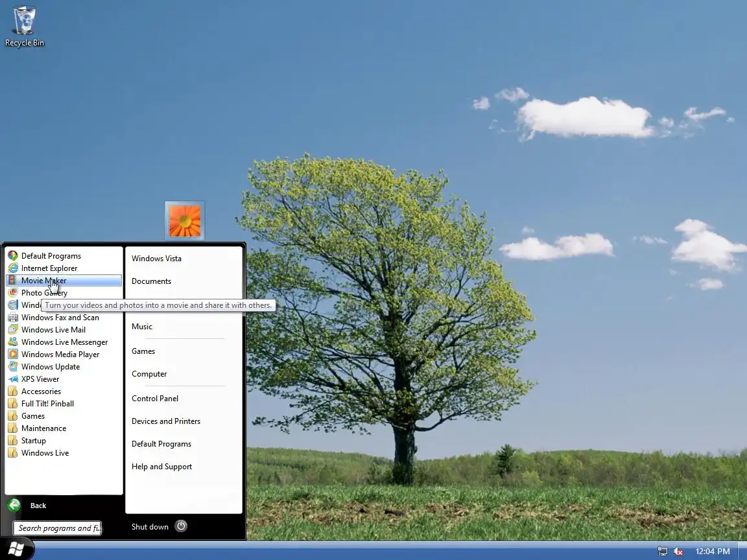
Task: Click the orange flower user picture
Action: pyautogui.click(x=185, y=221)
